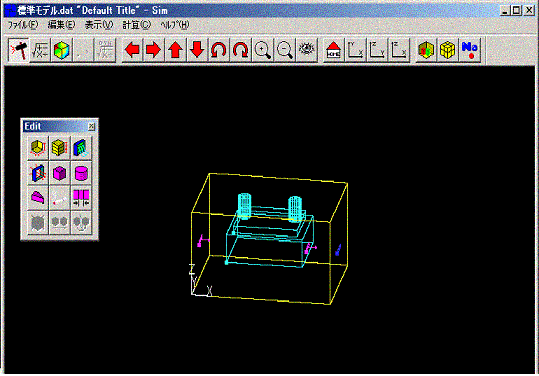The image size is (539, 376).
Task: Pan view with left red arrow
Action: [x=132, y=50]
